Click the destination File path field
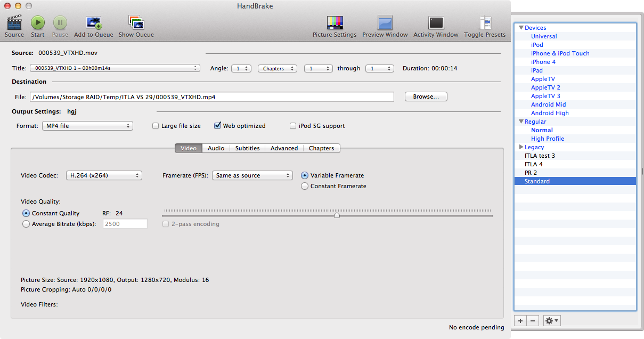The width and height of the screenshot is (644, 339). [x=212, y=97]
